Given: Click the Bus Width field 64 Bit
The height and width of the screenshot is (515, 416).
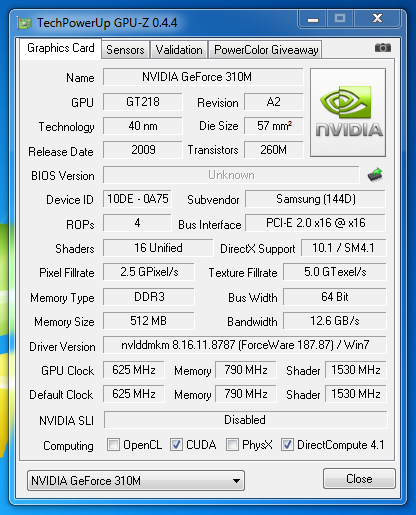Looking at the screenshot, I should (335, 297).
